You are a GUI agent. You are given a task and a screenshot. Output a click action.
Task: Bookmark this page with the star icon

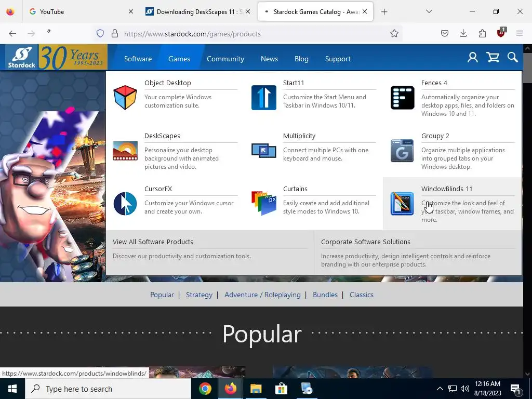(x=394, y=33)
